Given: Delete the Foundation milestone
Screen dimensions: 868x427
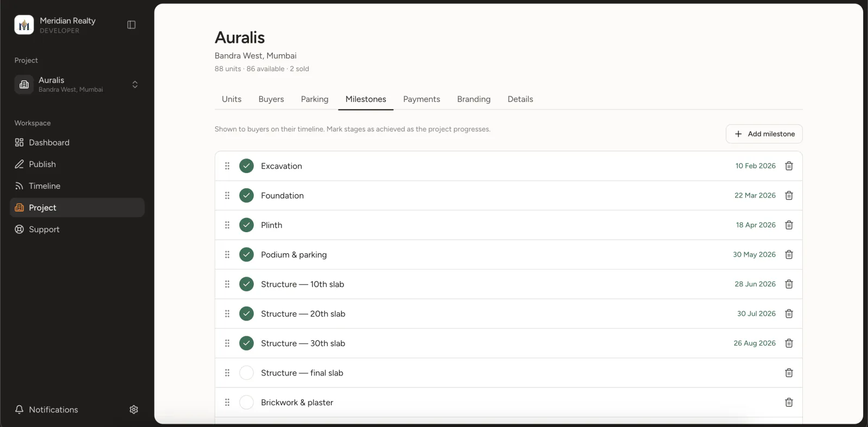Looking at the screenshot, I should tap(789, 195).
